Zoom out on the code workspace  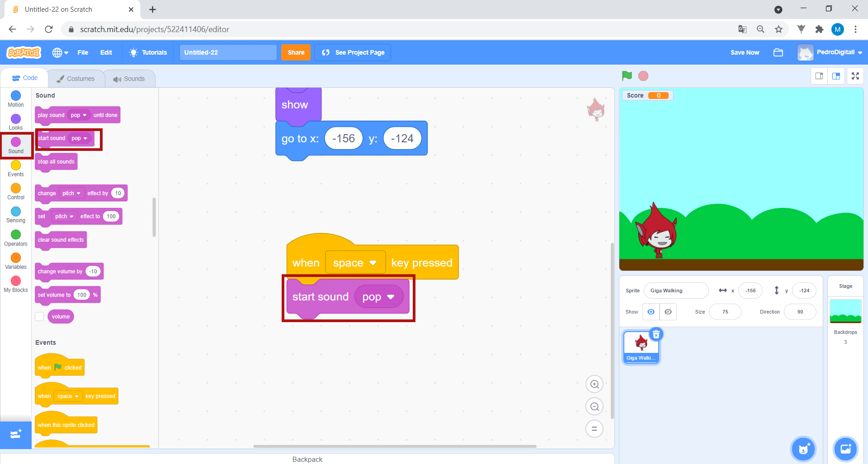point(594,407)
